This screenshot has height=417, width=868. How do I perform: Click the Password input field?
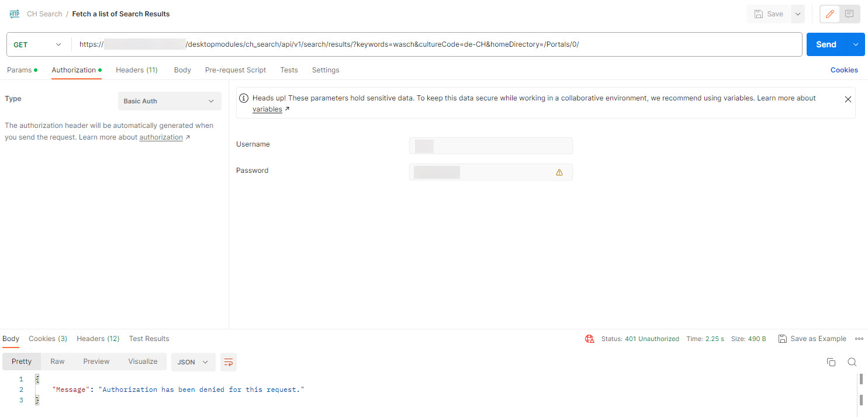click(491, 172)
